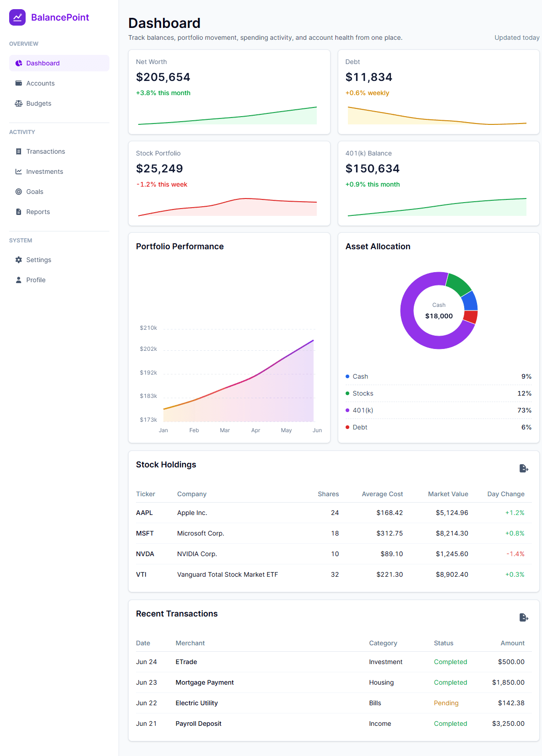The image size is (542, 756).
Task: Select the Cash legend row
Action: pyautogui.click(x=439, y=376)
